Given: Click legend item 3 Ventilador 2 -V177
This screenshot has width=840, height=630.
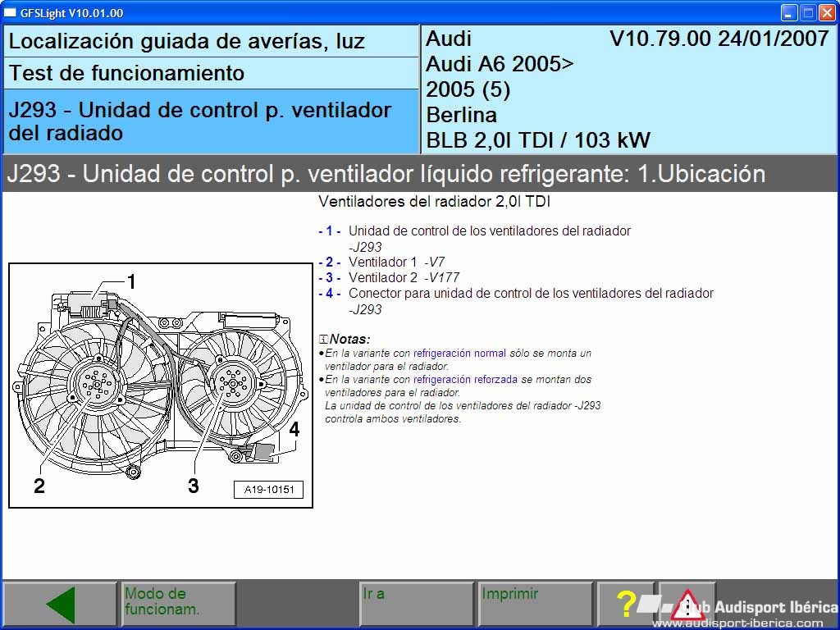Looking at the screenshot, I should coord(389,277).
